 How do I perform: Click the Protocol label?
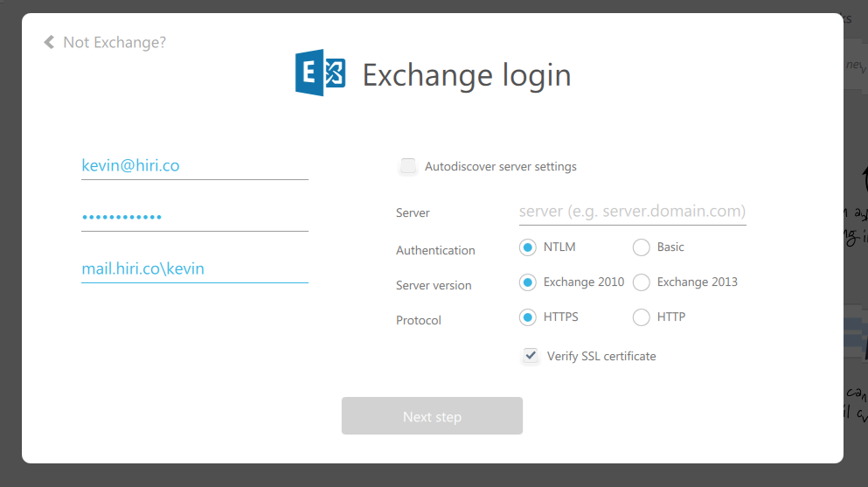(419, 320)
